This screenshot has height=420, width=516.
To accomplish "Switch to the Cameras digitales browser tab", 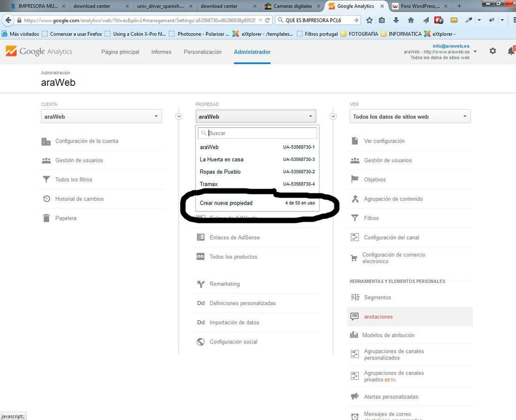I will (293, 6).
